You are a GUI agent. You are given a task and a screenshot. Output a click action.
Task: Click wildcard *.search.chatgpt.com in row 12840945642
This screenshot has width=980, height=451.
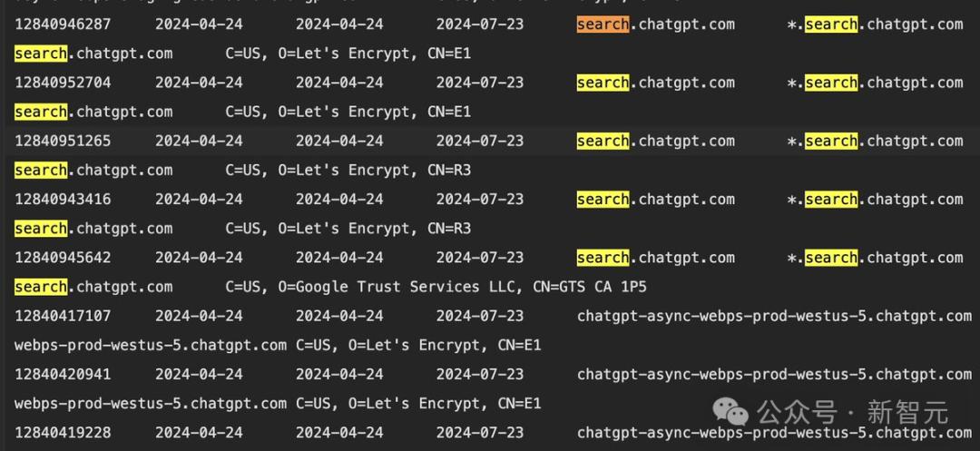tap(875, 258)
